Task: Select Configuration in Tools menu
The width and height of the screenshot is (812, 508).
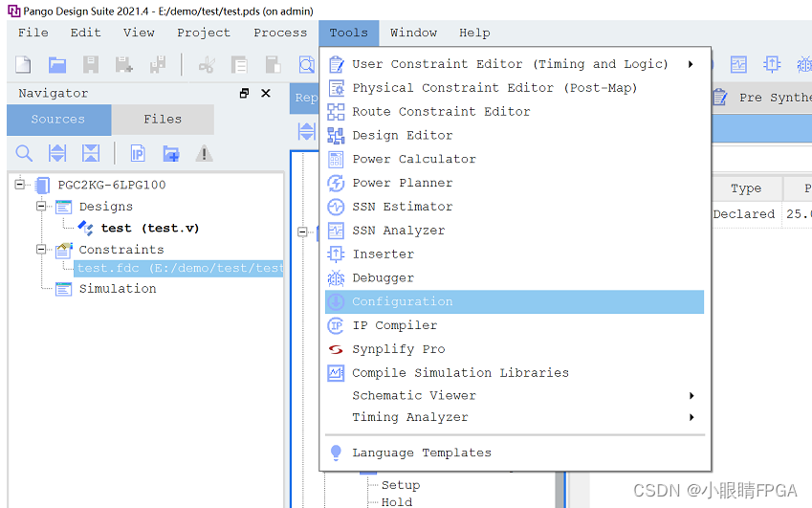Action: point(515,302)
